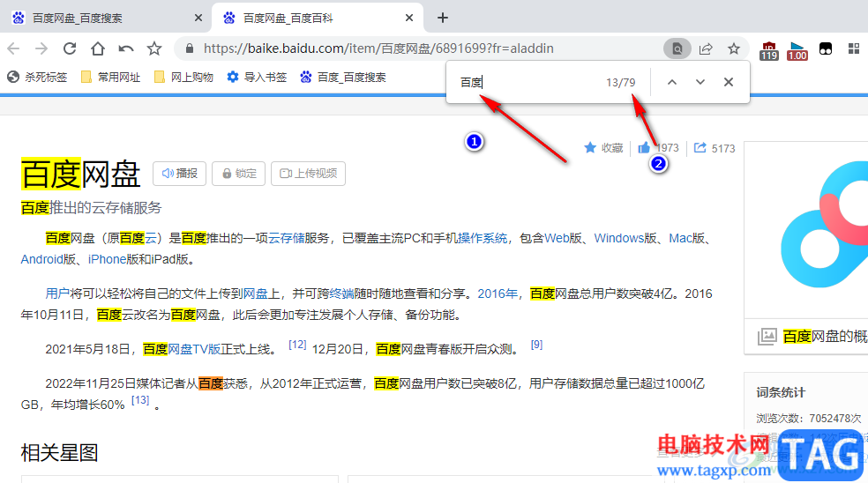Click find-in-page icon in address bar

click(677, 48)
